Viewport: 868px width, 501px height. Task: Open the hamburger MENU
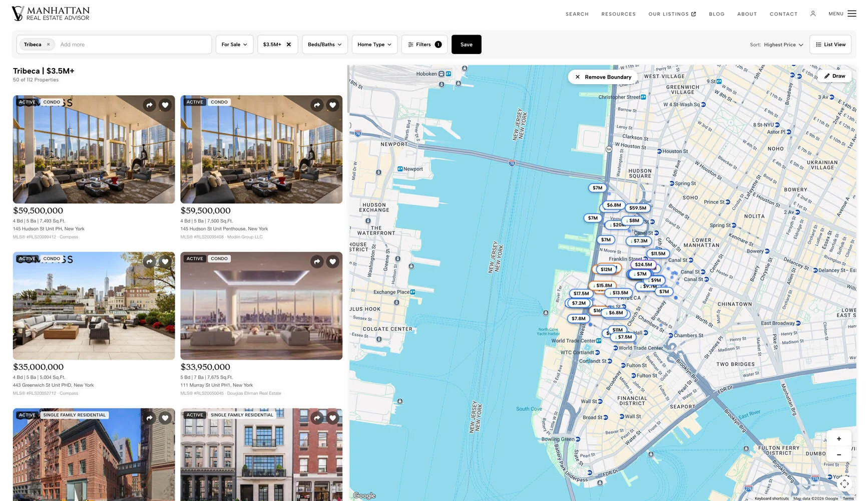pos(842,14)
